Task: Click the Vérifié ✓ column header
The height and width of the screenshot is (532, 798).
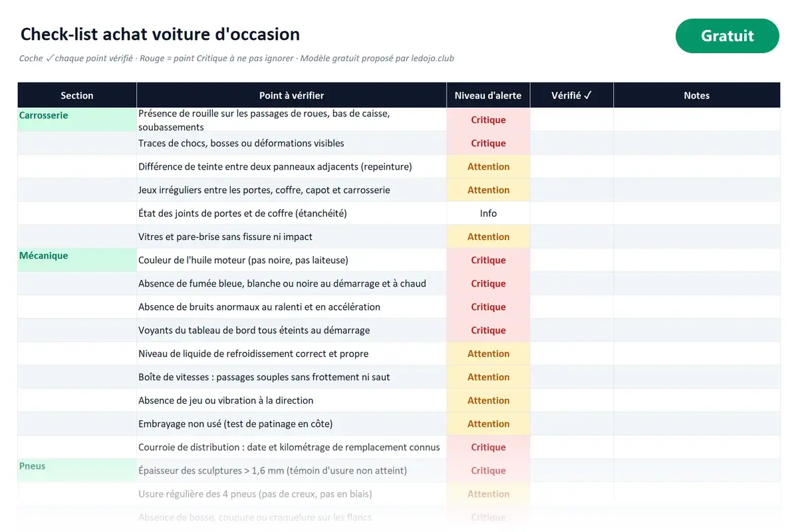Action: tap(572, 95)
